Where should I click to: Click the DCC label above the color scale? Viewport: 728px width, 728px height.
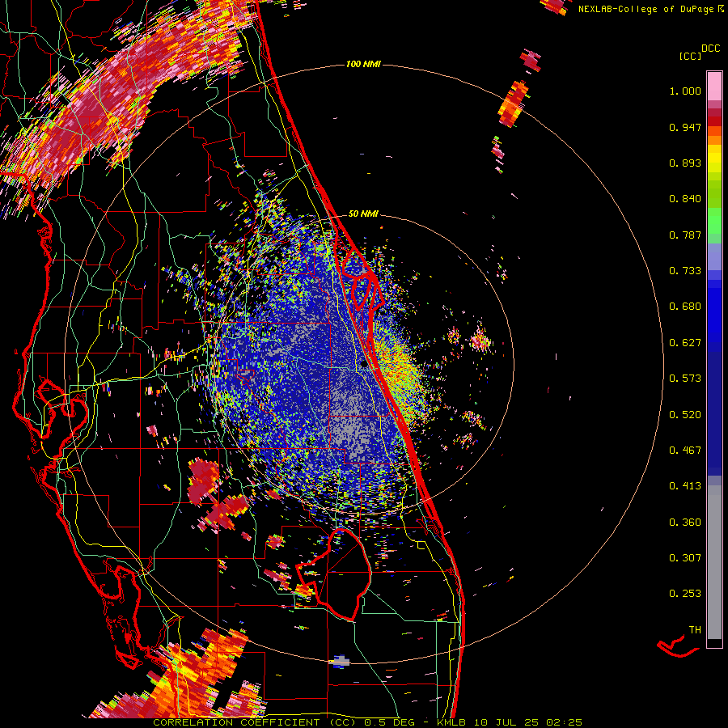coord(711,49)
